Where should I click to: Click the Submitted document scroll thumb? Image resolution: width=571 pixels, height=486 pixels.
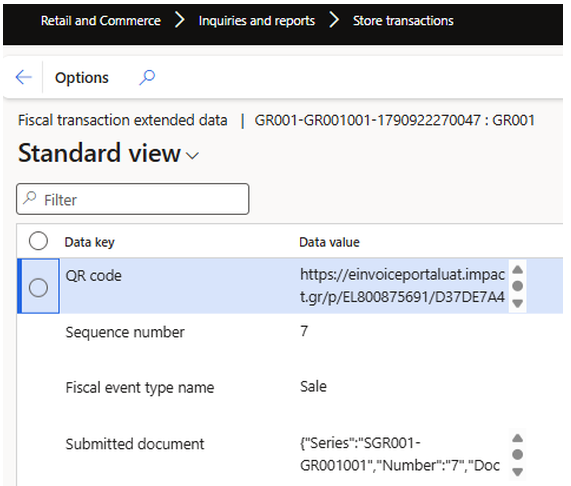pos(517,454)
